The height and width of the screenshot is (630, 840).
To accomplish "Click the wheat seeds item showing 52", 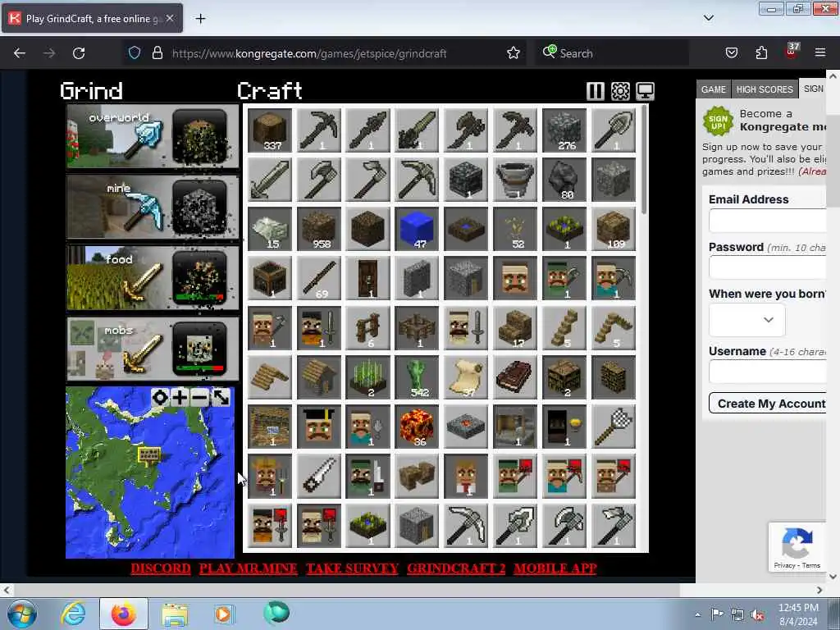I will (x=515, y=229).
